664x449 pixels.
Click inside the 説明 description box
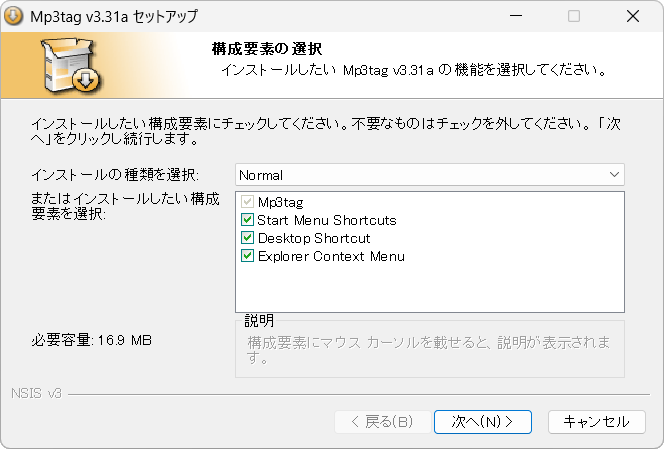[430, 351]
